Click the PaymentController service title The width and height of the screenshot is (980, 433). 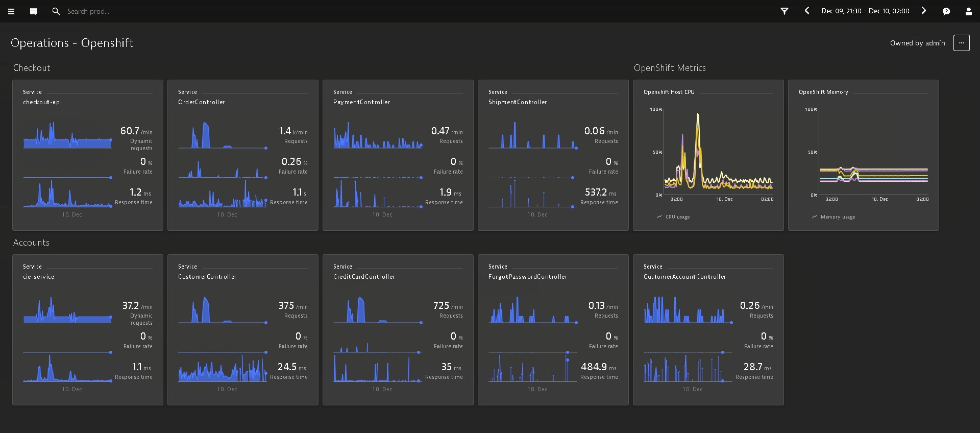click(x=361, y=102)
